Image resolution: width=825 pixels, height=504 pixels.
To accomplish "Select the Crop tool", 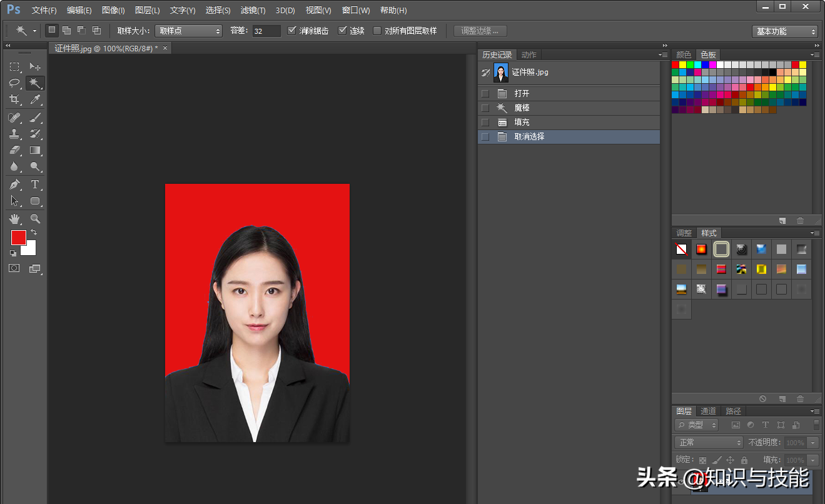I will tap(14, 99).
